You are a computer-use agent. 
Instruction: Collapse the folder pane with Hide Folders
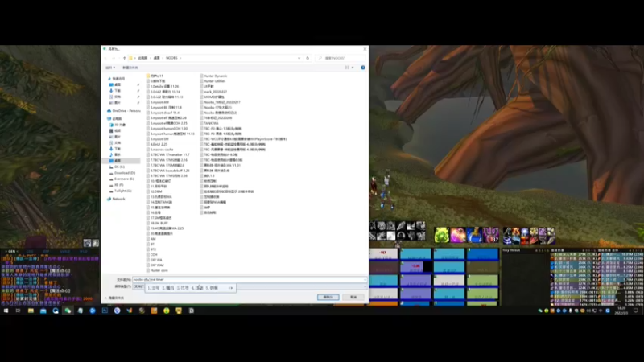(114, 298)
